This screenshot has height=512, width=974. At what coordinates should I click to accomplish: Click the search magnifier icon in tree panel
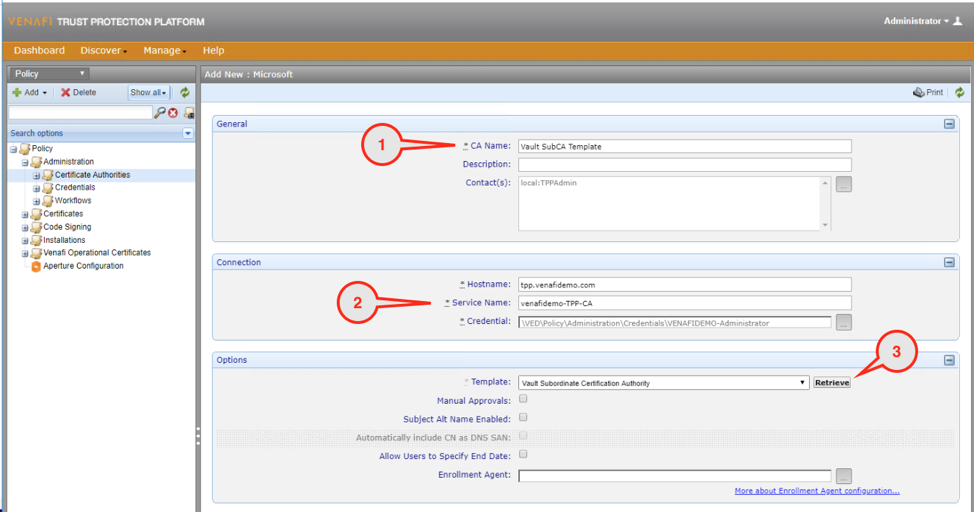click(x=160, y=112)
